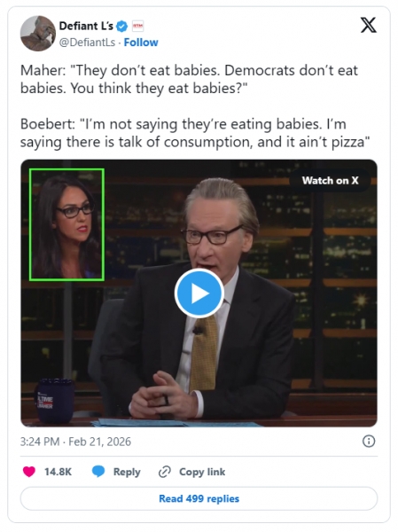Viewport: 398px width, 532px height.
Task: Open the @DefiantLs handle link
Action: point(87,43)
